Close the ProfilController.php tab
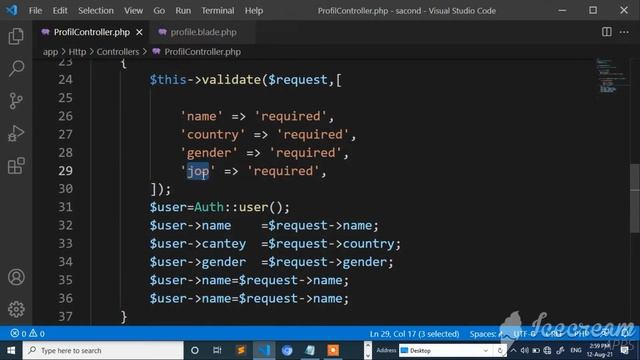640x360 pixels. (139, 32)
